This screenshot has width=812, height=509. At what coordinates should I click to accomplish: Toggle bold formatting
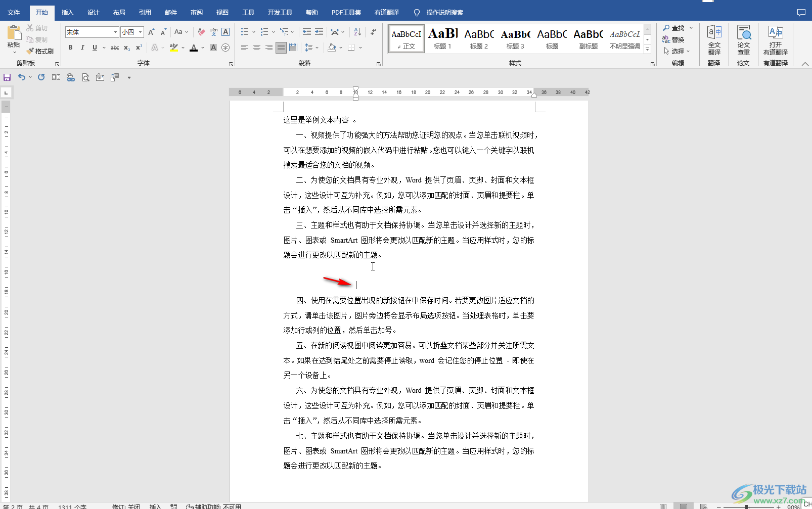pos(70,48)
